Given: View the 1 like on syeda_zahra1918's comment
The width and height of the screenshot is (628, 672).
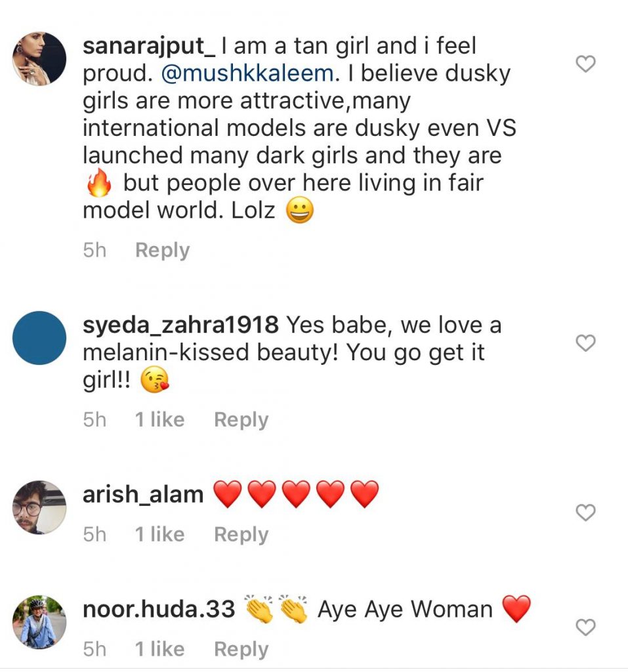Looking at the screenshot, I should 159,419.
